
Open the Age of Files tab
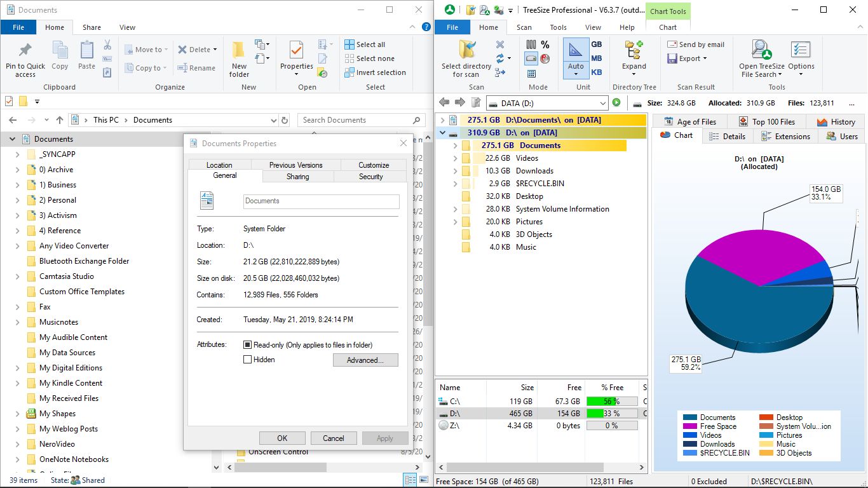click(x=689, y=121)
